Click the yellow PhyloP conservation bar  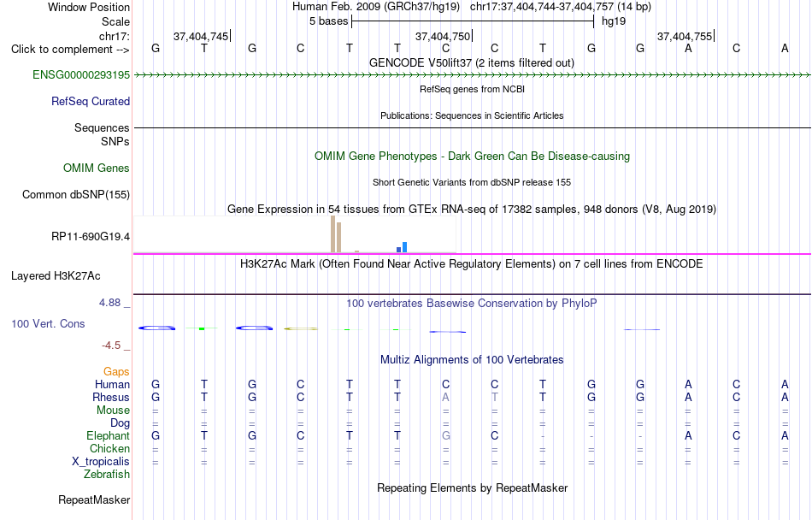[301, 328]
